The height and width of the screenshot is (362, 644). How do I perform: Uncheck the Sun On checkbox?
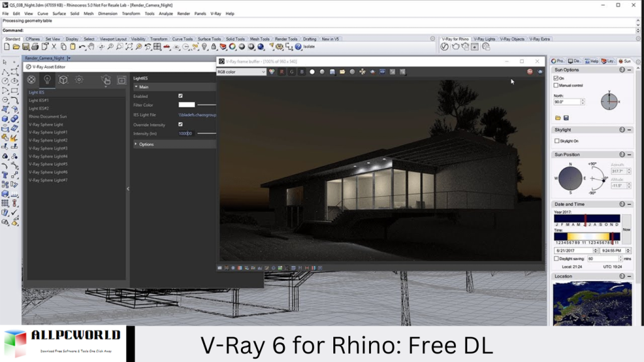pyautogui.click(x=556, y=78)
